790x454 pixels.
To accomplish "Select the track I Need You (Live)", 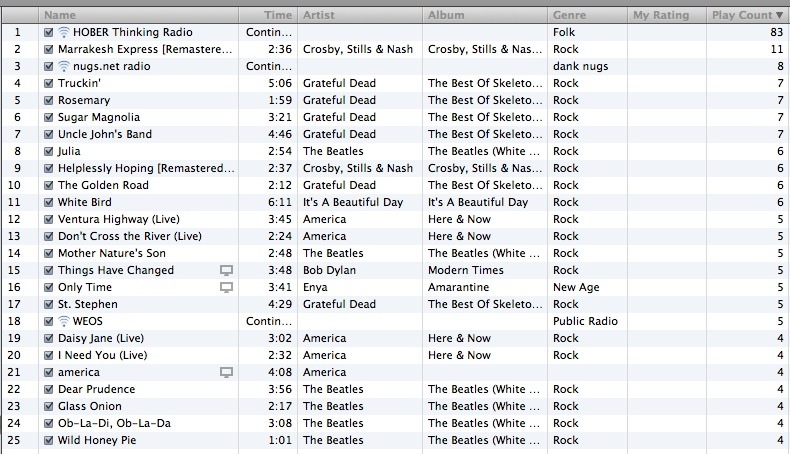I will [x=103, y=355].
